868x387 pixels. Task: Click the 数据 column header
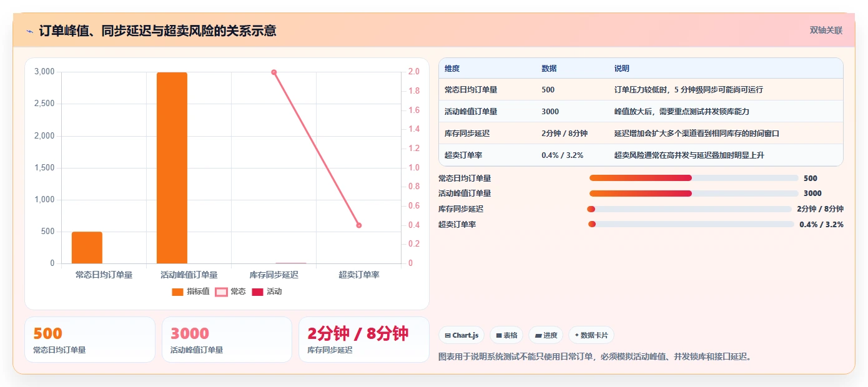point(549,69)
